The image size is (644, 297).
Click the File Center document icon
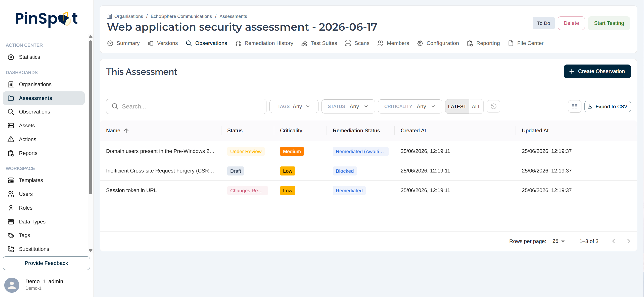pos(511,43)
